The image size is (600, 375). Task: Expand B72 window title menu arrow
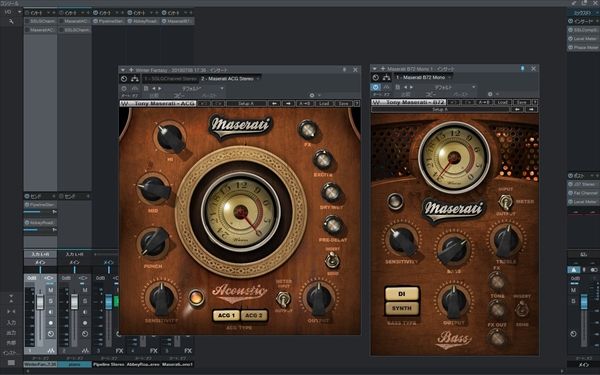click(375, 68)
